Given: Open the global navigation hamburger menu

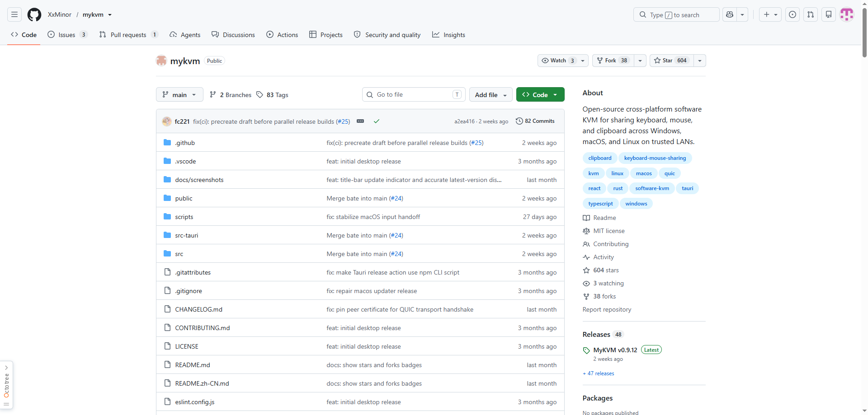Looking at the screenshot, I should click(x=14, y=15).
